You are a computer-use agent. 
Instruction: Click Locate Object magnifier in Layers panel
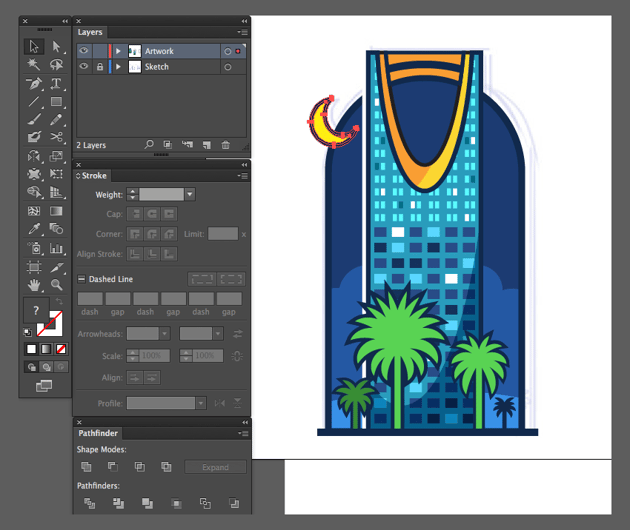(x=149, y=144)
